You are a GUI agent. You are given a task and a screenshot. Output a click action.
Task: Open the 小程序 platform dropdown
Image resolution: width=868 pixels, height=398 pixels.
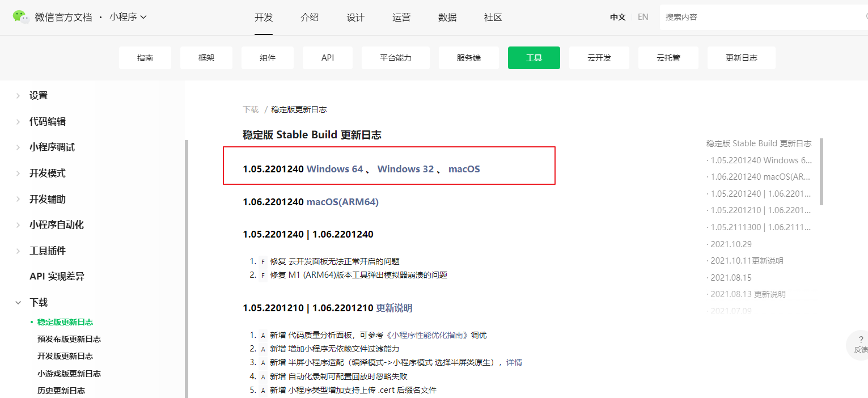pos(128,17)
